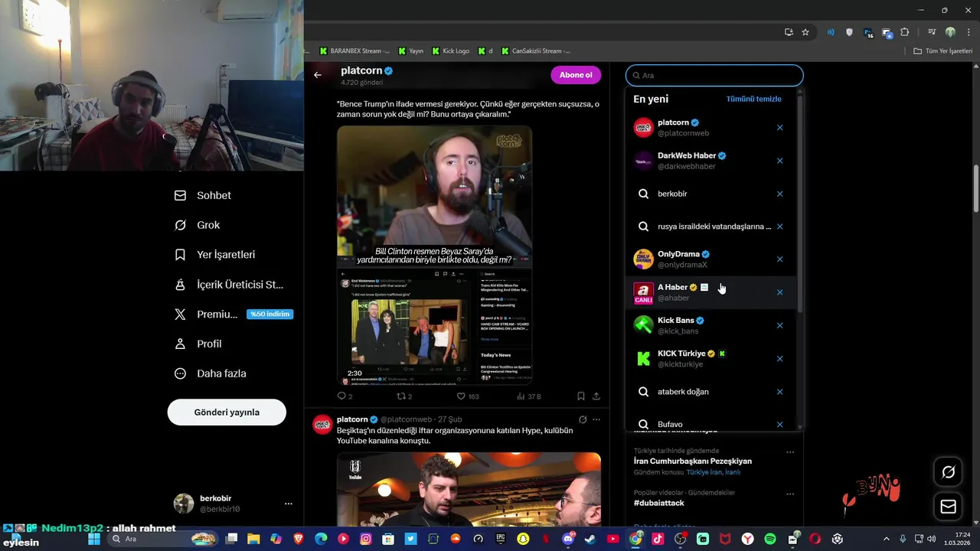Viewport: 980px width, 551px height.
Task: Remove rusya israildeki search entry
Action: [x=779, y=227]
